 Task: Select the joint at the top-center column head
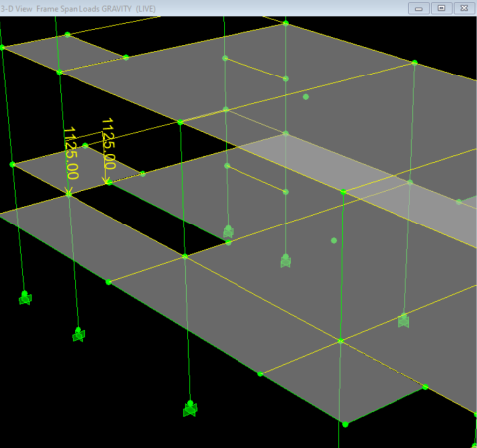click(286, 23)
